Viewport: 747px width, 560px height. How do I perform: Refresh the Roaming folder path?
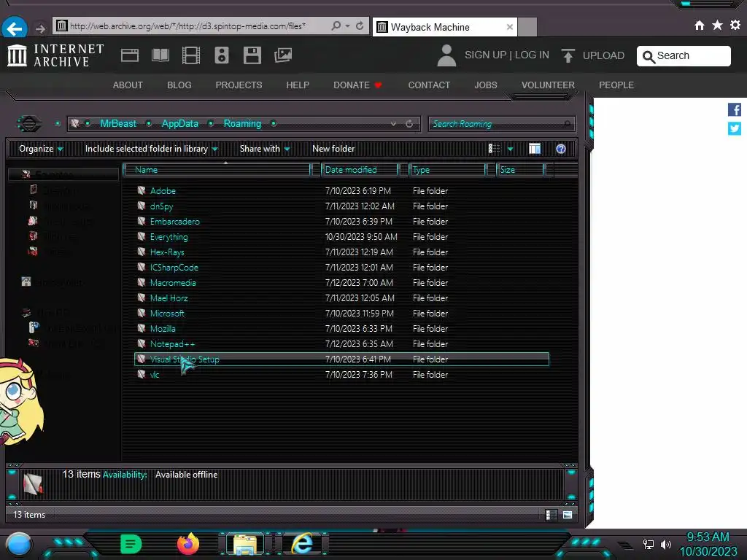[409, 124]
